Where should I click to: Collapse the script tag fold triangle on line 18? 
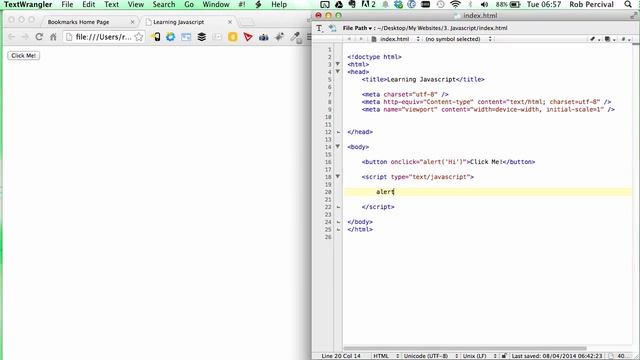[338, 176]
